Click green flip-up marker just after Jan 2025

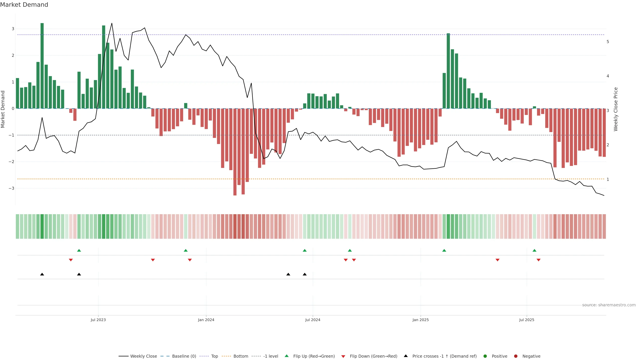pyautogui.click(x=444, y=250)
